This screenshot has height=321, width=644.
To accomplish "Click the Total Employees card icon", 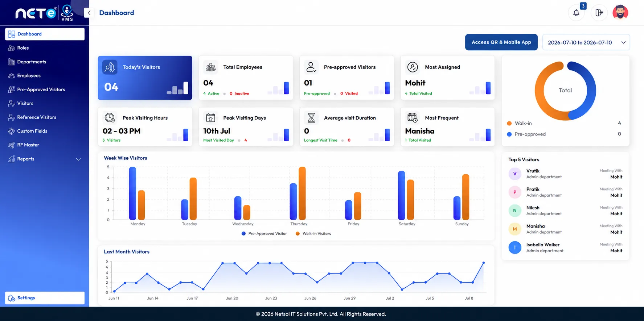I will click(210, 67).
